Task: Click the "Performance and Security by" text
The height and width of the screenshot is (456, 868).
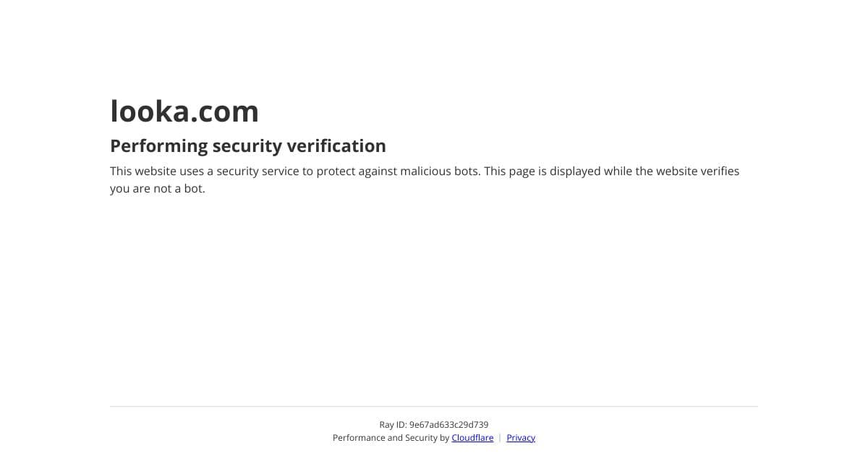Action: click(391, 438)
